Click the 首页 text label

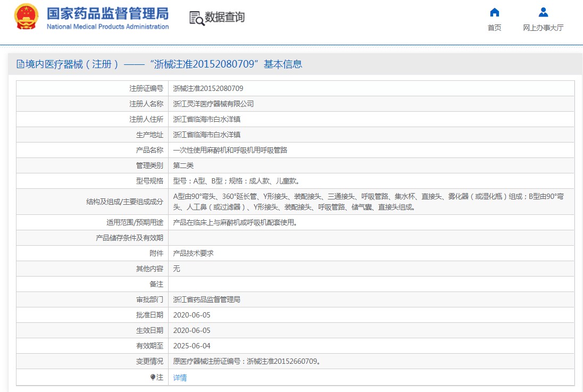click(x=494, y=28)
